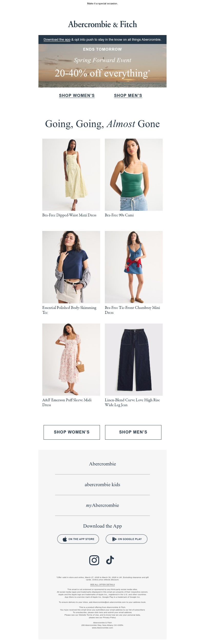Click the outlined Shop Women's button
This screenshot has width=205, height=644.
[x=72, y=432]
